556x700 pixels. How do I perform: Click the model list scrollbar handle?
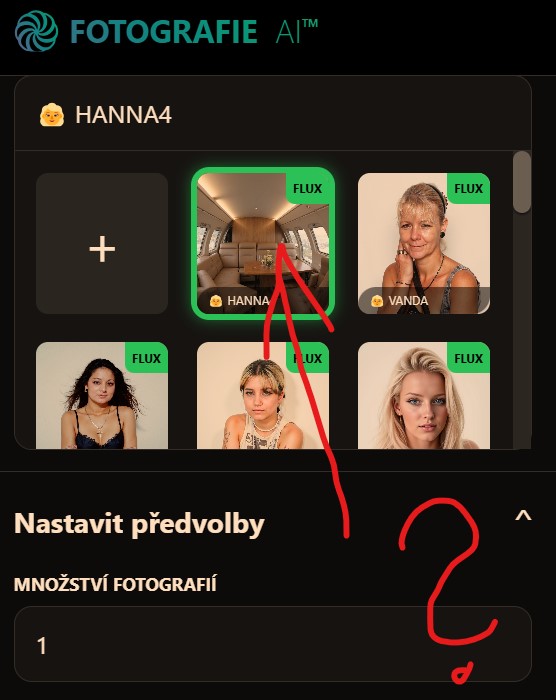522,182
